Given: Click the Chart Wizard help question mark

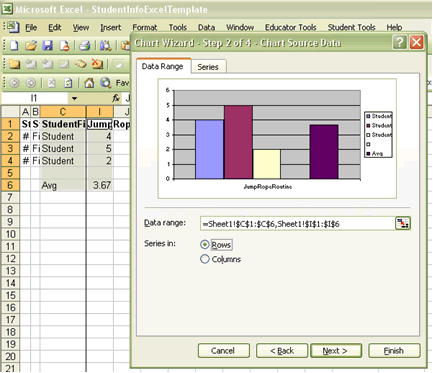Looking at the screenshot, I should (x=399, y=42).
